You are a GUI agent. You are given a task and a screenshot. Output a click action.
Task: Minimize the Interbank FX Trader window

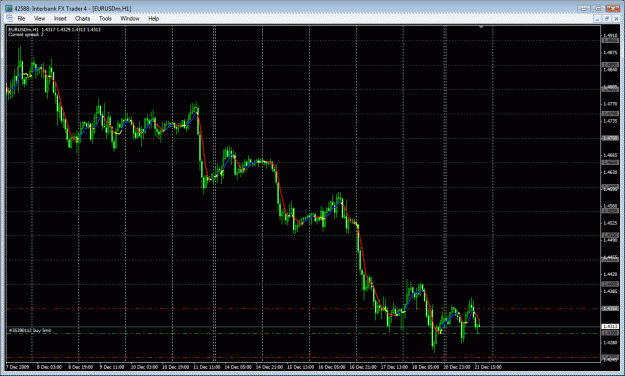[584, 8]
